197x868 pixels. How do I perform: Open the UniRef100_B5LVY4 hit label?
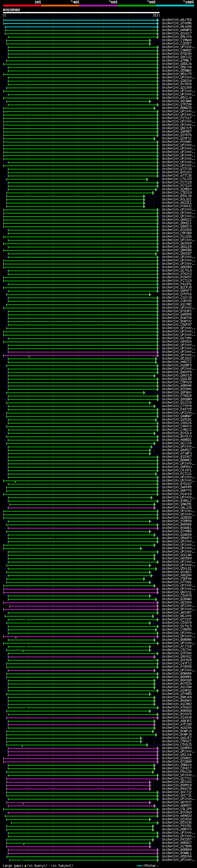[x=177, y=37]
